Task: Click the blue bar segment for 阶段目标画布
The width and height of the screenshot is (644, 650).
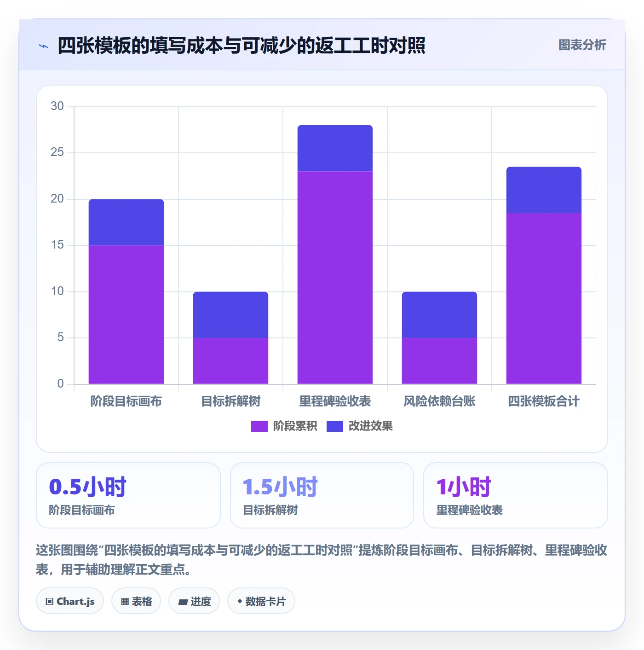Action: 126,222
